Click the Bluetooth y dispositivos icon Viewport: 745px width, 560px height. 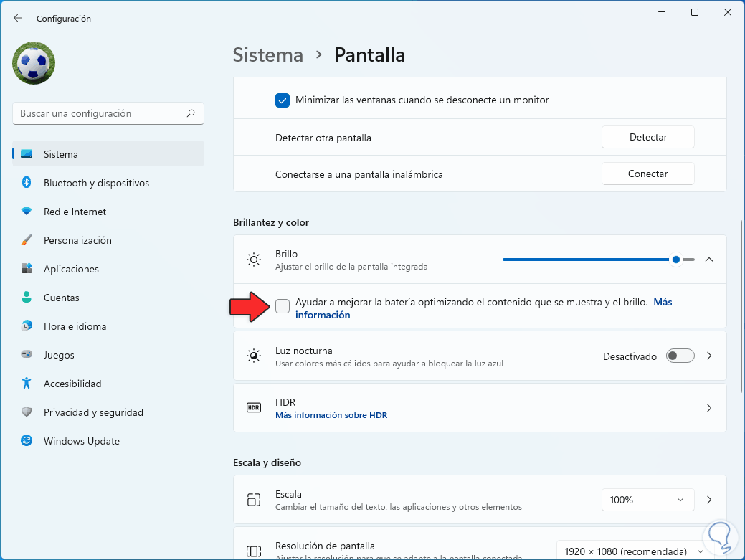pos(27,183)
